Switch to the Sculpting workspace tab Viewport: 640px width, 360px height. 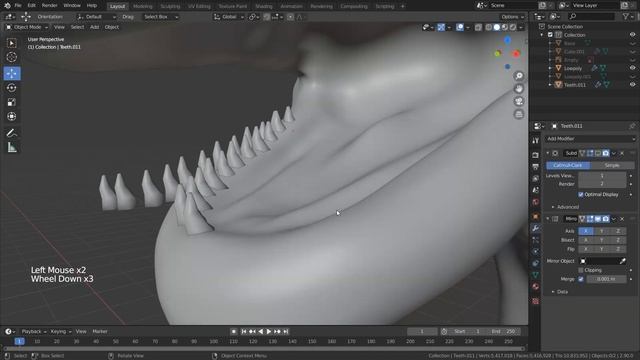click(x=170, y=6)
